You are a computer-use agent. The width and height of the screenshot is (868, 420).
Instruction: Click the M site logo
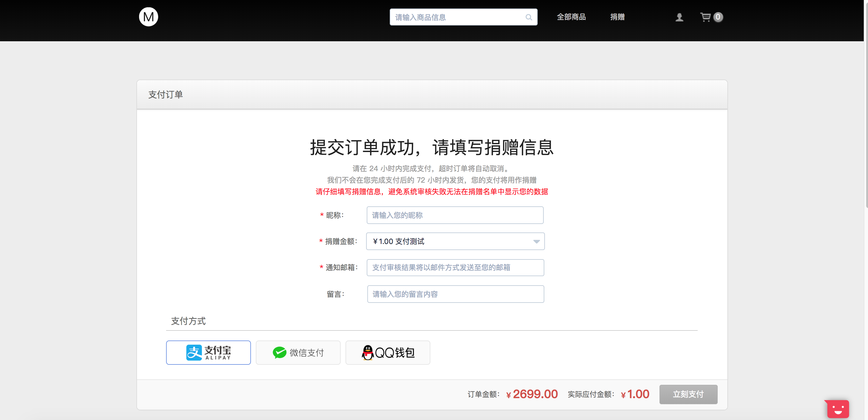[148, 16]
